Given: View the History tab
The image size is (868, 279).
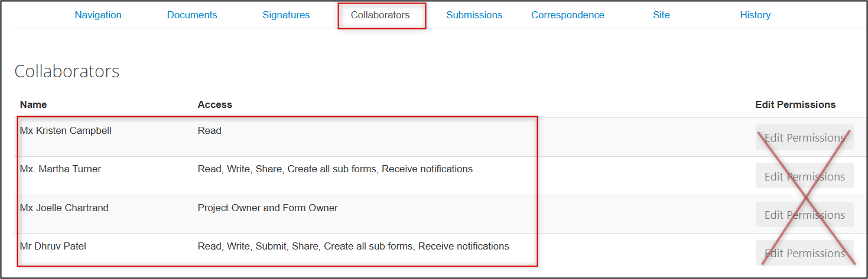Looking at the screenshot, I should click(755, 15).
